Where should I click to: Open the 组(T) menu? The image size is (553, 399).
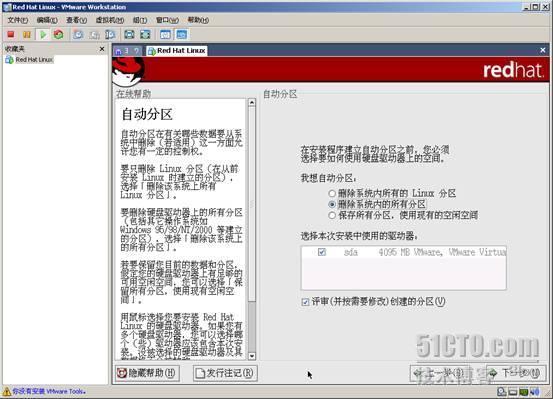point(140,20)
